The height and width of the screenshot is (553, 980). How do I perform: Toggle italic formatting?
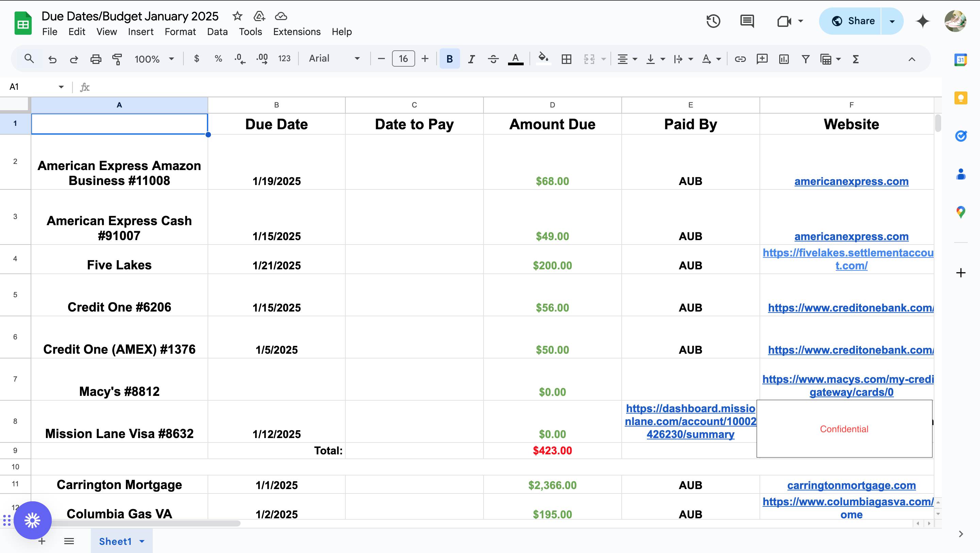click(471, 59)
